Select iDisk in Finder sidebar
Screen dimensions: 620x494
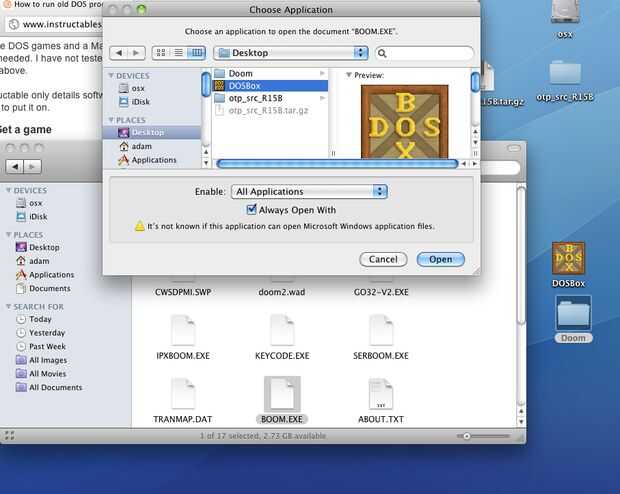pos(32,217)
